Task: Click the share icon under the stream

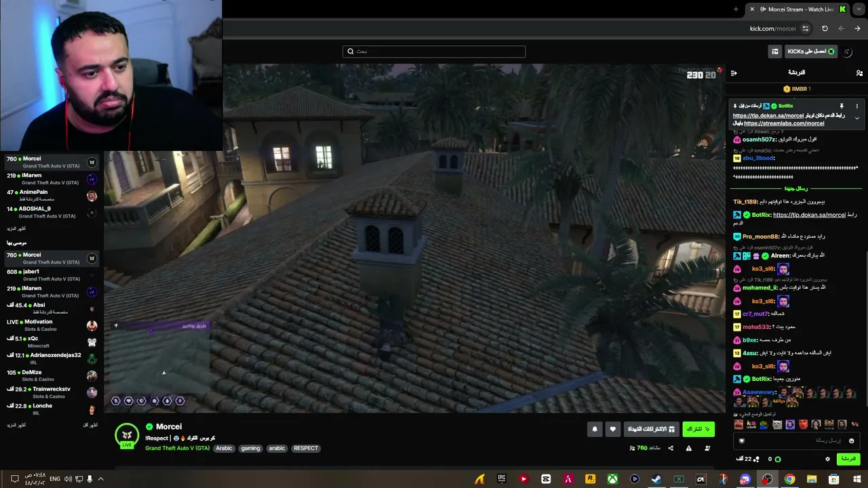Action: [x=671, y=448]
